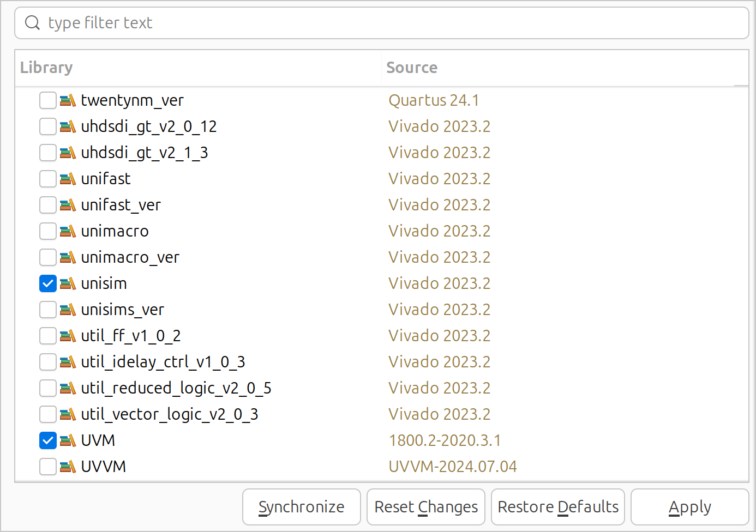This screenshot has height=532, width=756.
Task: Click Restore Defaults button
Action: [x=558, y=507]
